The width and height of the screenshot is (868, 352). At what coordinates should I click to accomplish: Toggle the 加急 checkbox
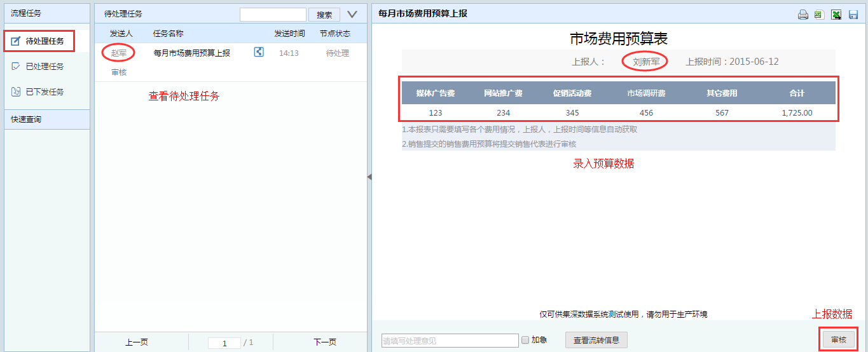(525, 340)
